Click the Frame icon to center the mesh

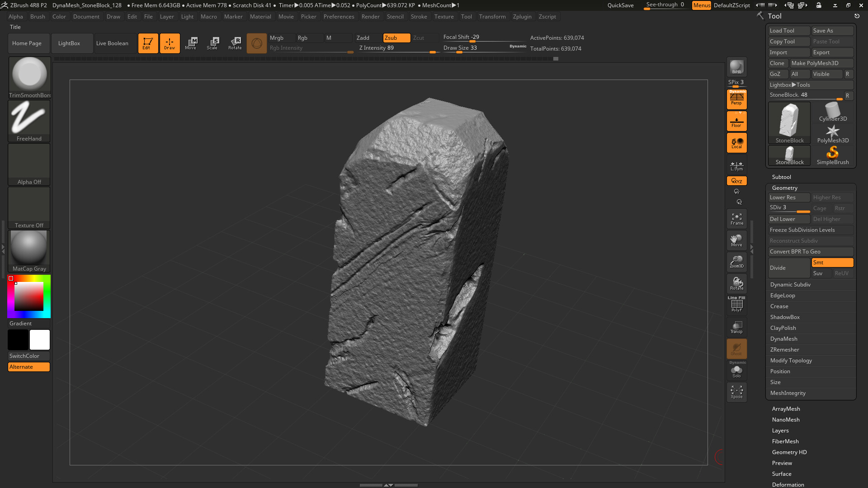736,219
